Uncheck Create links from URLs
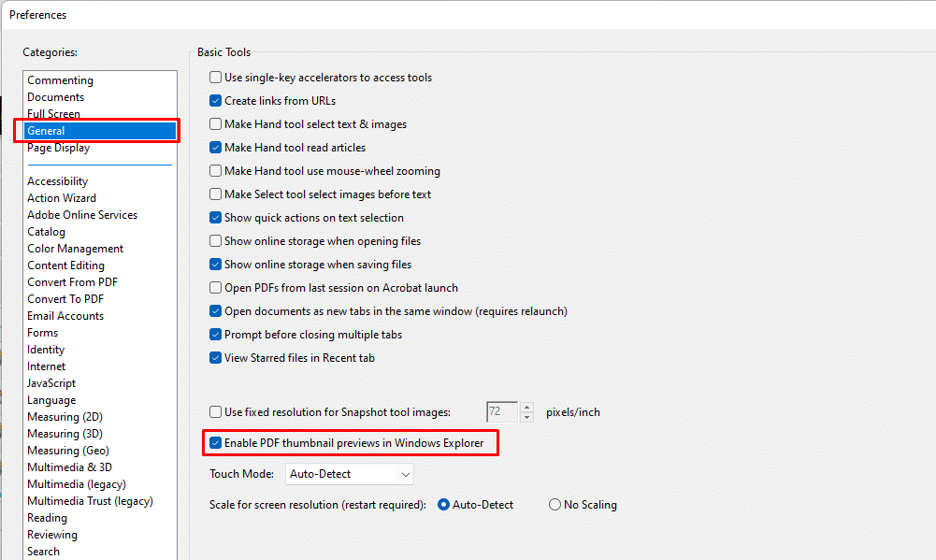Image resolution: width=936 pixels, height=560 pixels. tap(216, 101)
